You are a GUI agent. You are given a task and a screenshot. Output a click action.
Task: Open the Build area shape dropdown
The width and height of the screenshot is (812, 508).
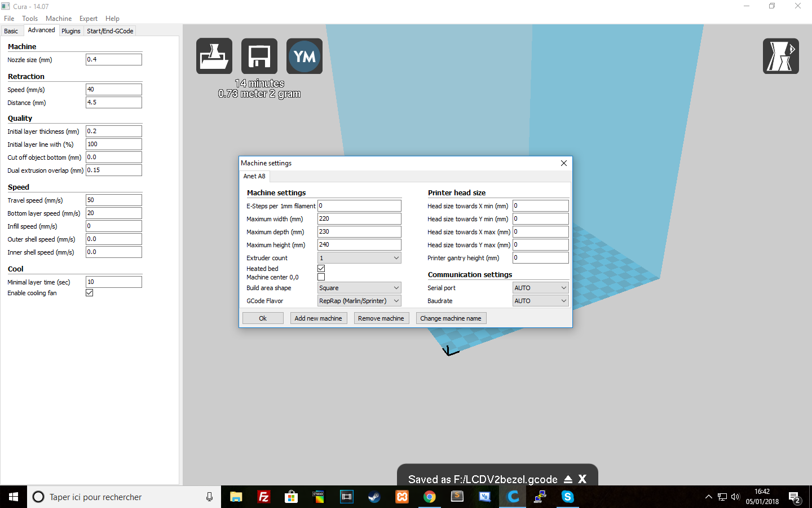point(359,288)
